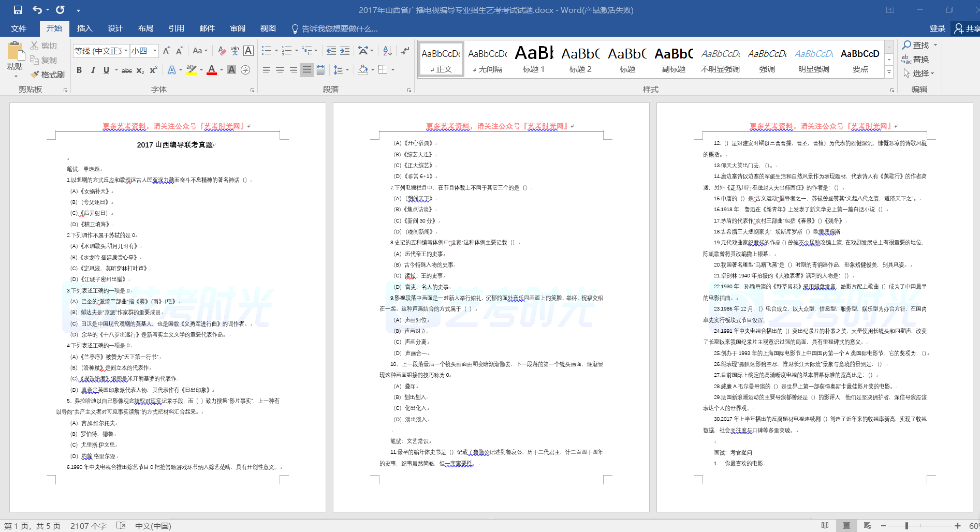Switch to Read Mode in the status bar

825,526
